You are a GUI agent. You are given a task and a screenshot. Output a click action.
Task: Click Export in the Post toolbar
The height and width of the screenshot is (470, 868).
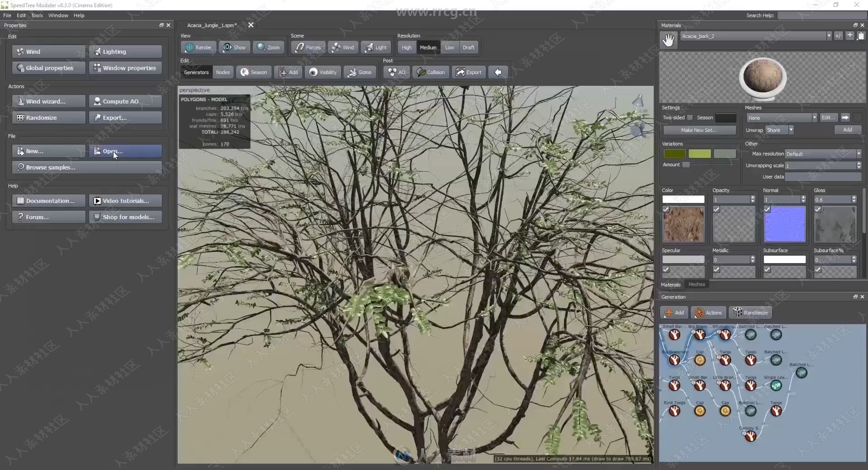[469, 72]
